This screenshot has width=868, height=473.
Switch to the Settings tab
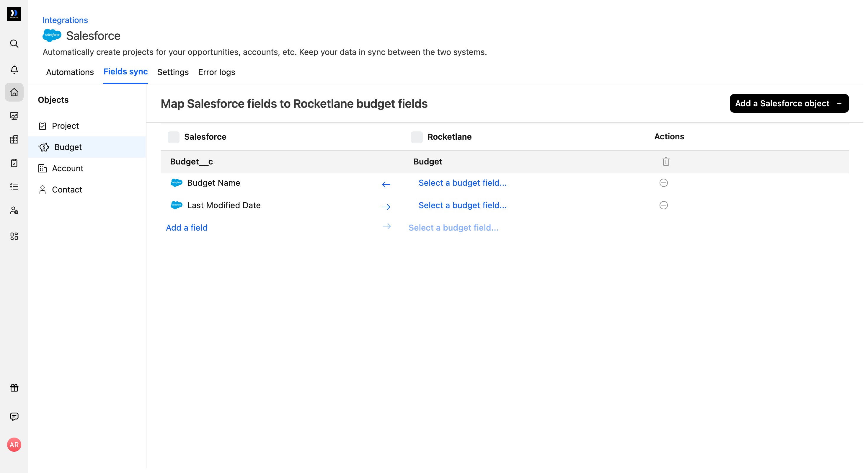click(x=173, y=72)
